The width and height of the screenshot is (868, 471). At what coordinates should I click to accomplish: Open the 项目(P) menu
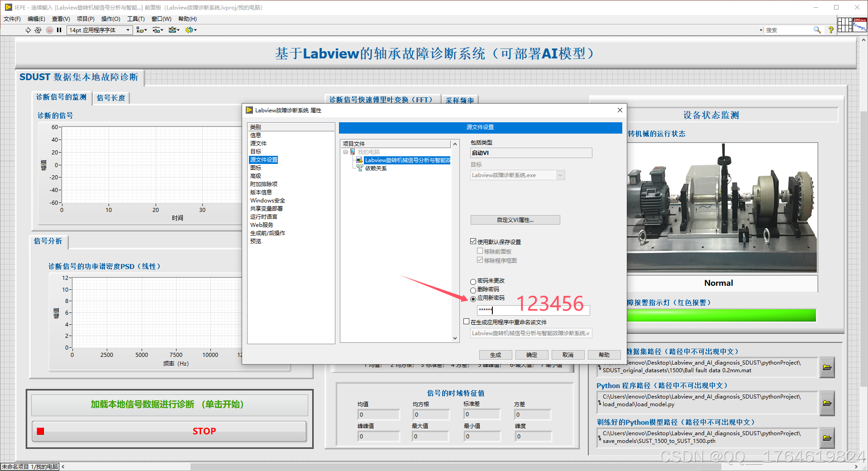(x=86, y=19)
